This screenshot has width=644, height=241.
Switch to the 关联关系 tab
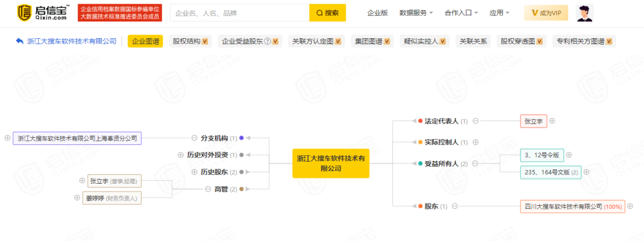473,41
